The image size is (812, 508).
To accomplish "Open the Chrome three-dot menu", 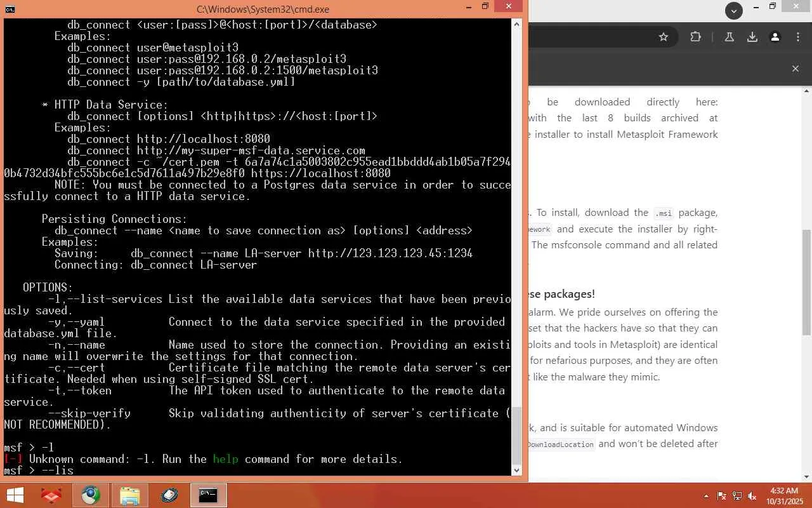I will (x=798, y=37).
